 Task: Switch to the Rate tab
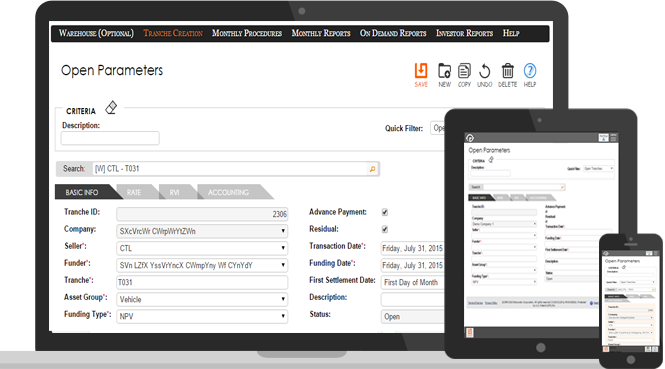pos(136,192)
